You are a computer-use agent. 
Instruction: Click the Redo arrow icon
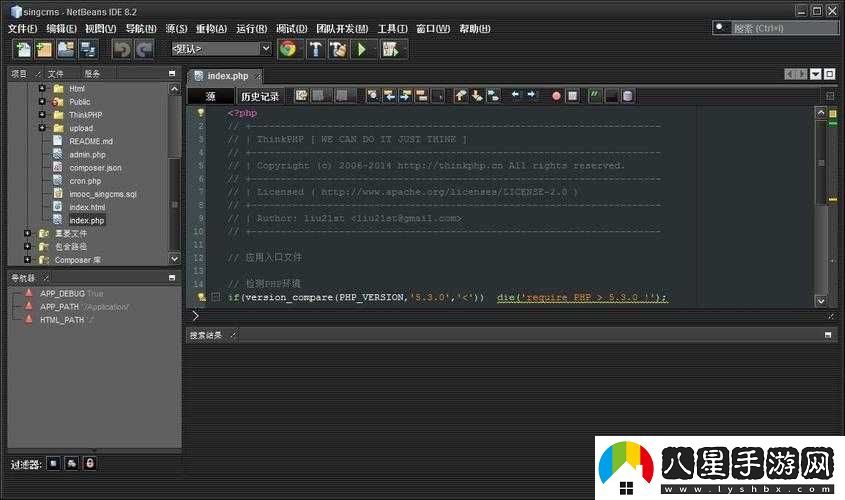point(144,50)
